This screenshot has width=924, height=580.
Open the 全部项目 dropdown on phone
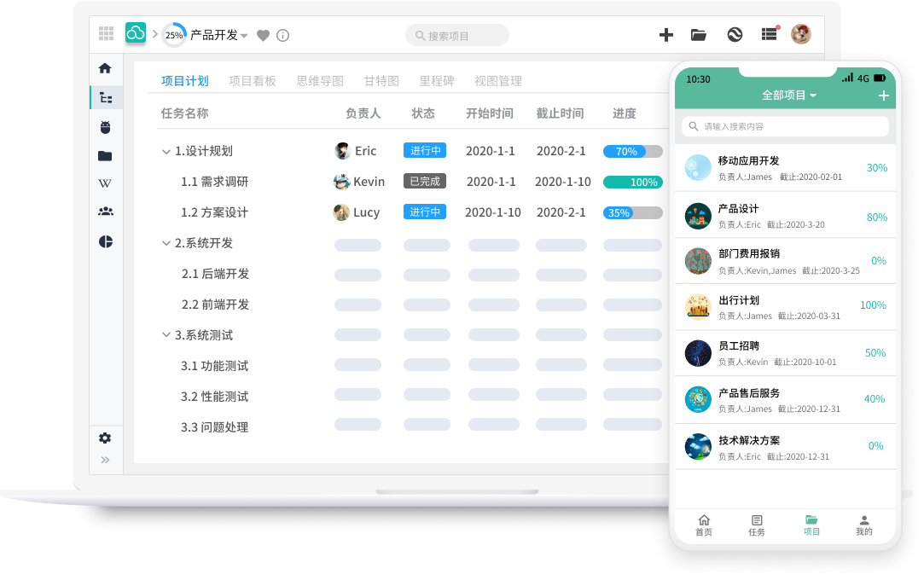(x=789, y=96)
